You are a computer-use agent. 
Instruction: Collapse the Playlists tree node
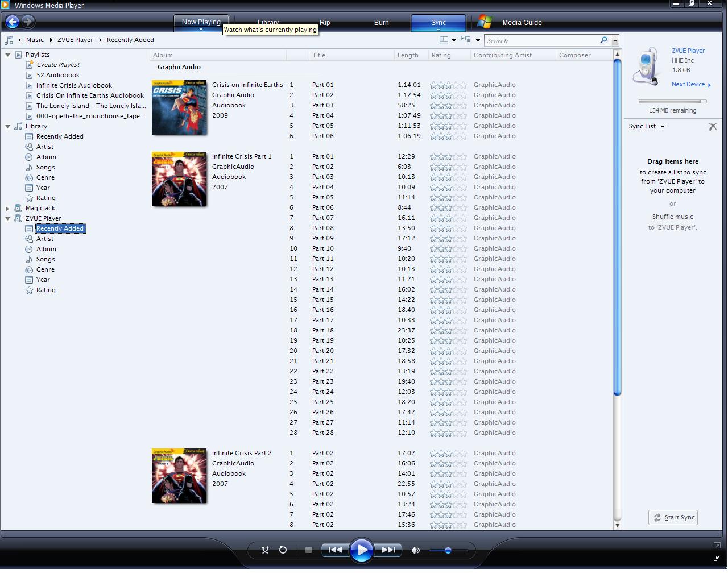coord(8,55)
